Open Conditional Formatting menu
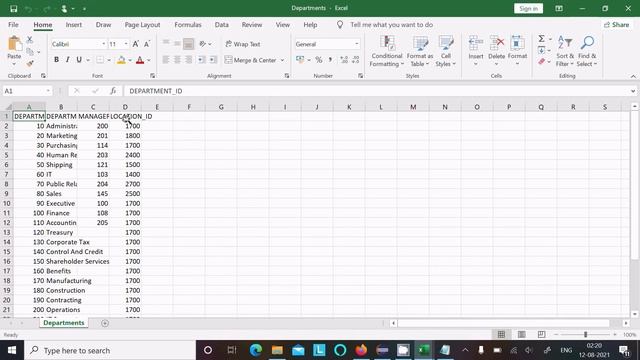The height and width of the screenshot is (360, 640). tap(387, 51)
